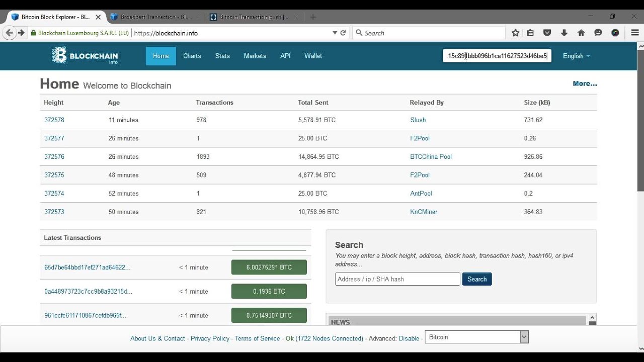The width and height of the screenshot is (644, 362).
Task: Close the Bitcoin Block Explorer tab
Action: (98, 17)
